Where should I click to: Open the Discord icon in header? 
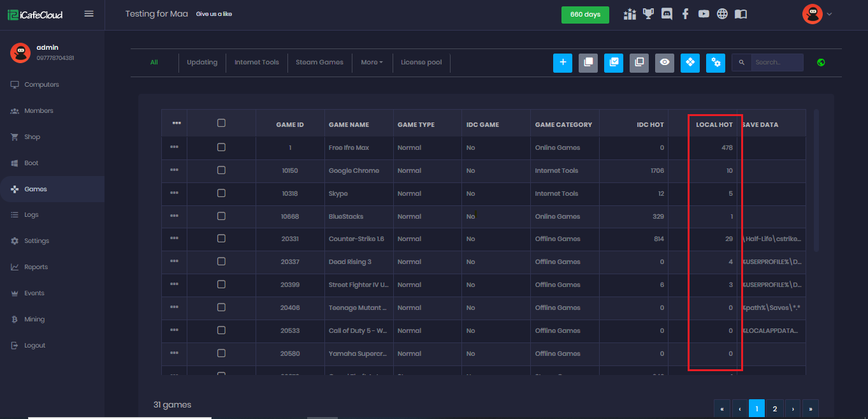[x=667, y=14]
